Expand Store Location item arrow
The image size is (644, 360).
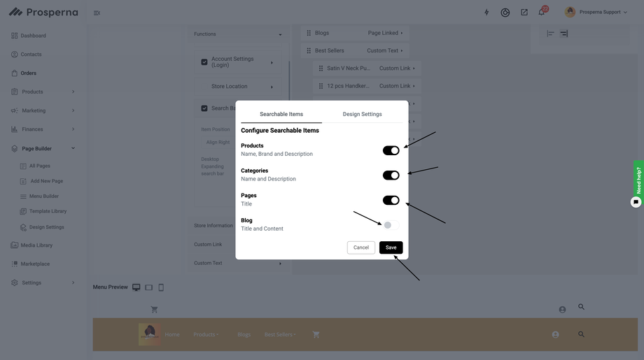click(x=272, y=87)
